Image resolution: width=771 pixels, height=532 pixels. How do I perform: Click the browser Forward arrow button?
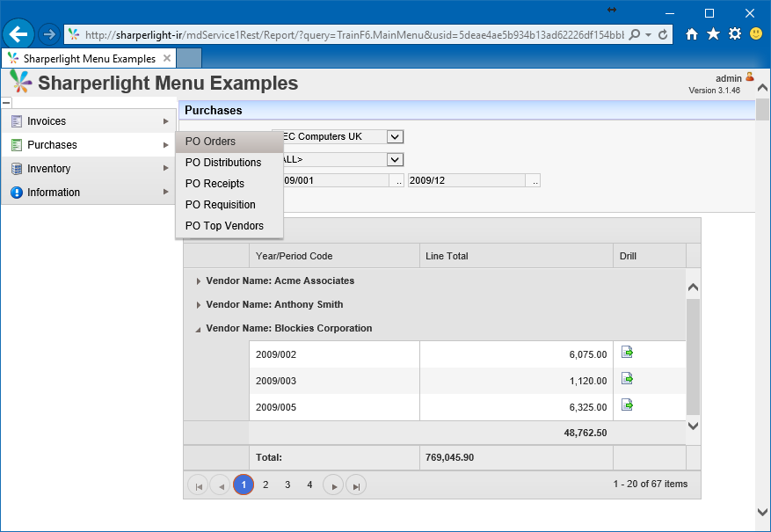pyautogui.click(x=48, y=34)
